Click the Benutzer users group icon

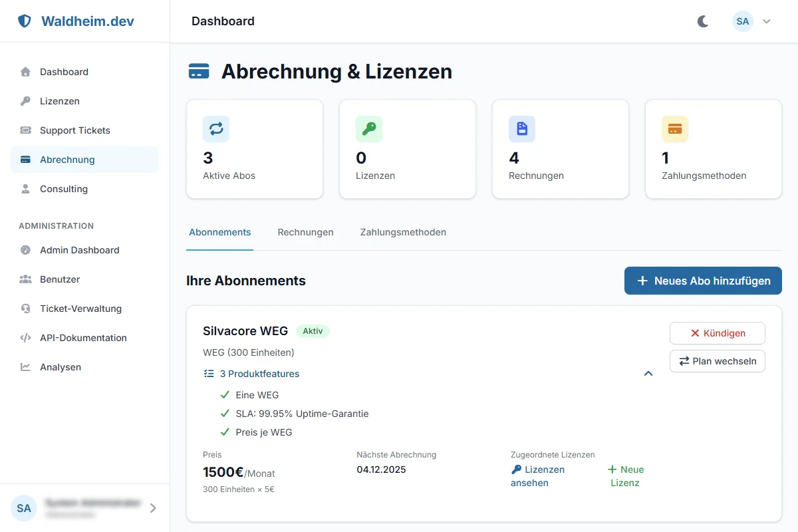(x=25, y=279)
